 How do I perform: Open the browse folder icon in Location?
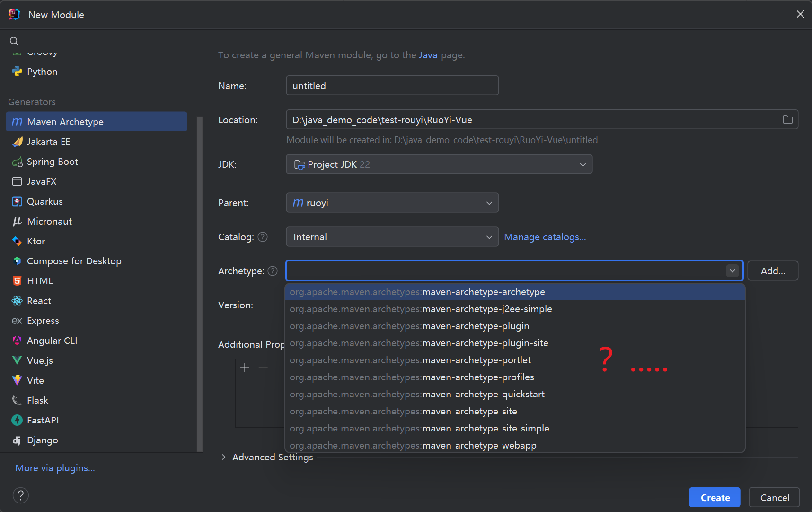tap(787, 120)
